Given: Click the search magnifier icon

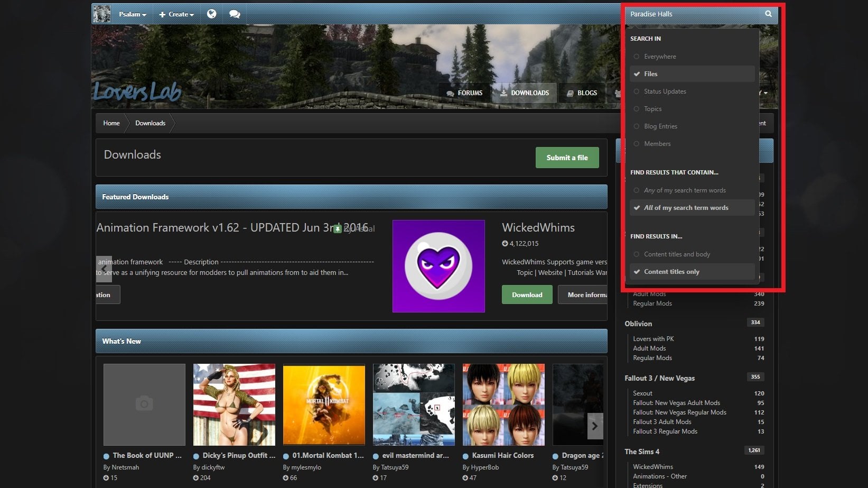Looking at the screenshot, I should pos(768,14).
